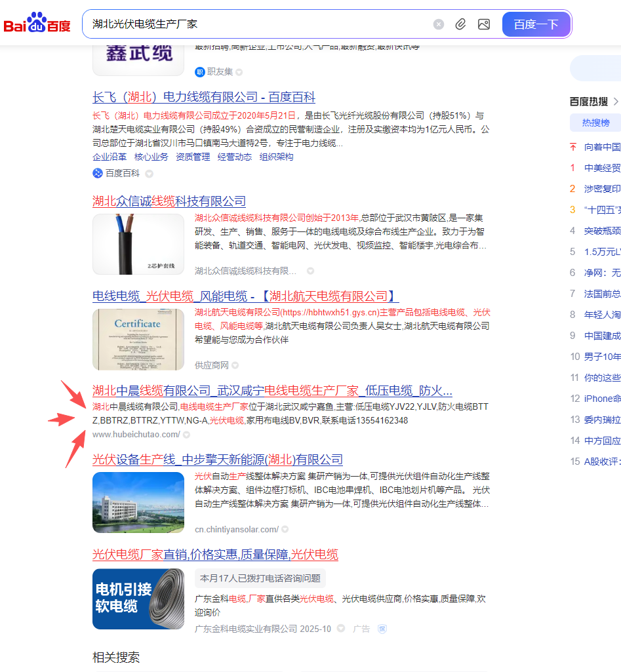Open the 百度热搜 chevron arrow
621x672 pixels.
pyautogui.click(x=616, y=102)
